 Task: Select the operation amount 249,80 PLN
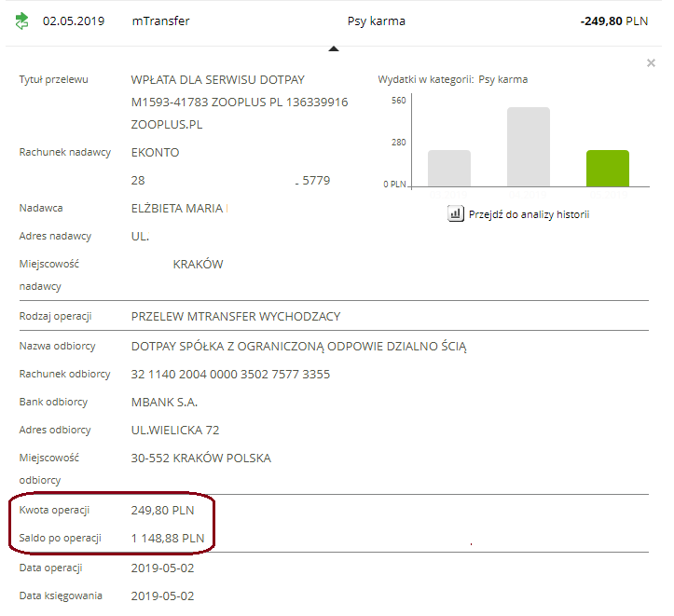(162, 511)
